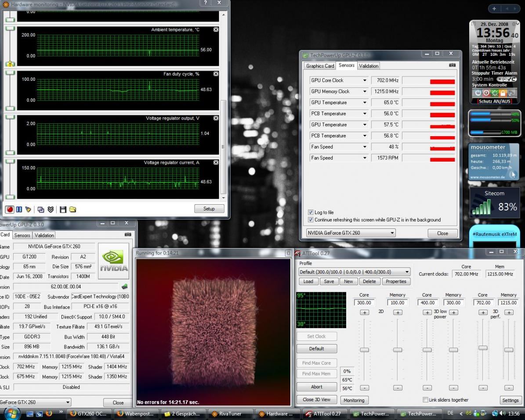The image size is (525, 420).
Task: Close the Fan duty cycle graph
Action: point(216,74)
